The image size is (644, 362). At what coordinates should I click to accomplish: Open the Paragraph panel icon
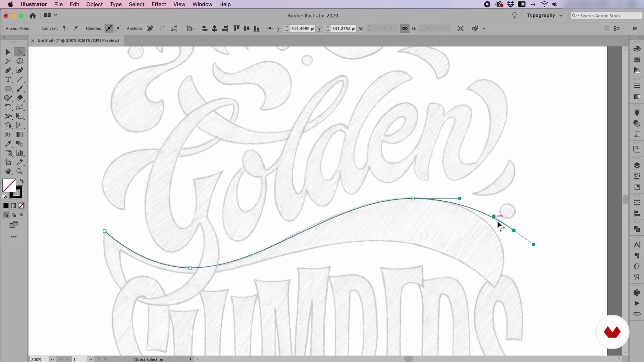tap(637, 256)
